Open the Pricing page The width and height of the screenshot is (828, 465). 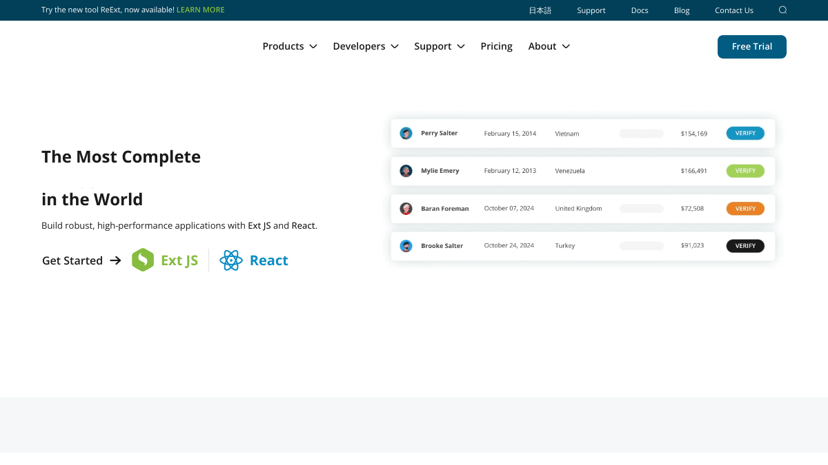(x=496, y=46)
